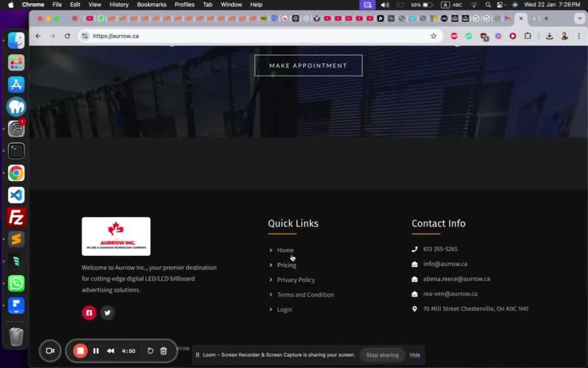Reload the aurrow.ca page
This screenshot has height=368, width=588.
[67, 36]
